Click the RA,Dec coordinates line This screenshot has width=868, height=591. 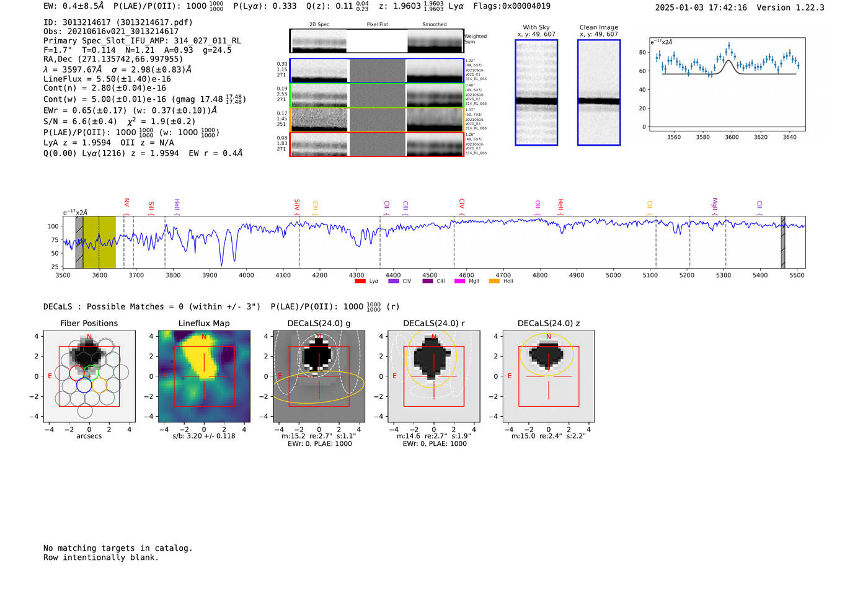coord(113,59)
